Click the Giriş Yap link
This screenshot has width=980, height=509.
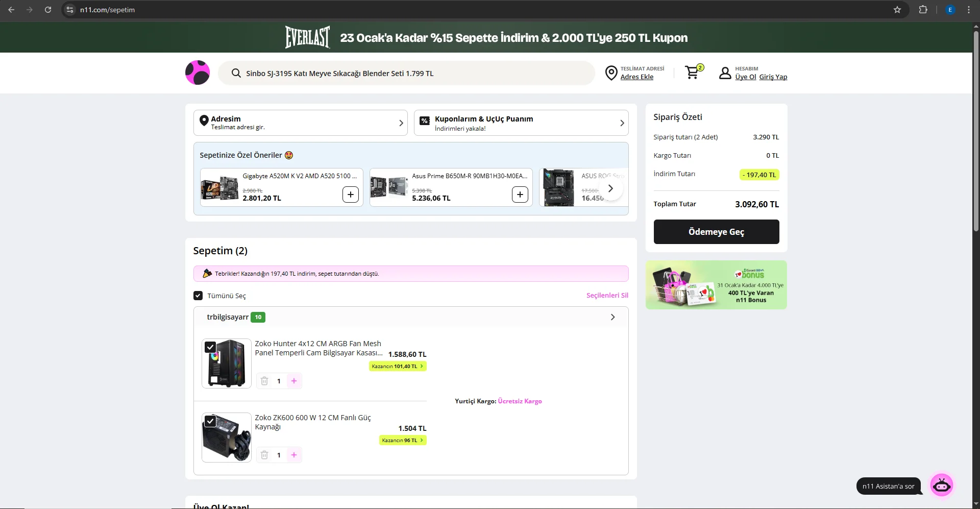[x=773, y=77]
